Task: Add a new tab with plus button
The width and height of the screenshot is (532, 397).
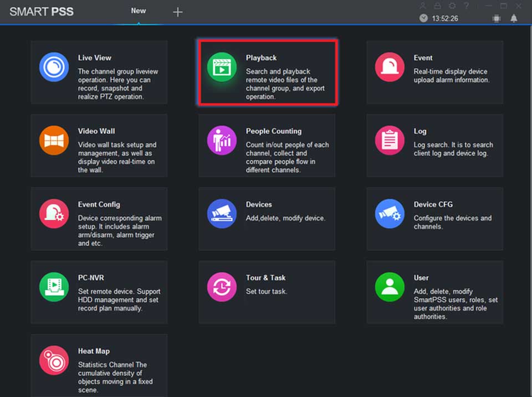Action: pos(177,12)
